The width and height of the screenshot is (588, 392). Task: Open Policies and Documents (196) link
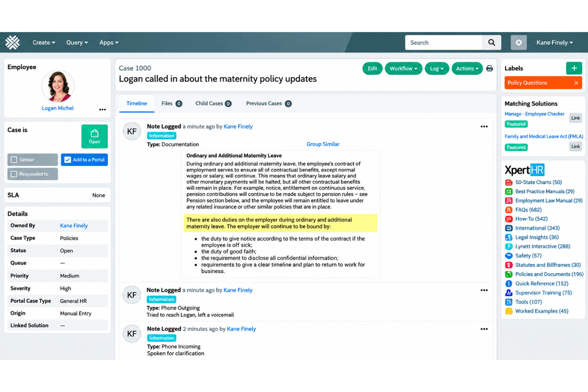click(549, 274)
